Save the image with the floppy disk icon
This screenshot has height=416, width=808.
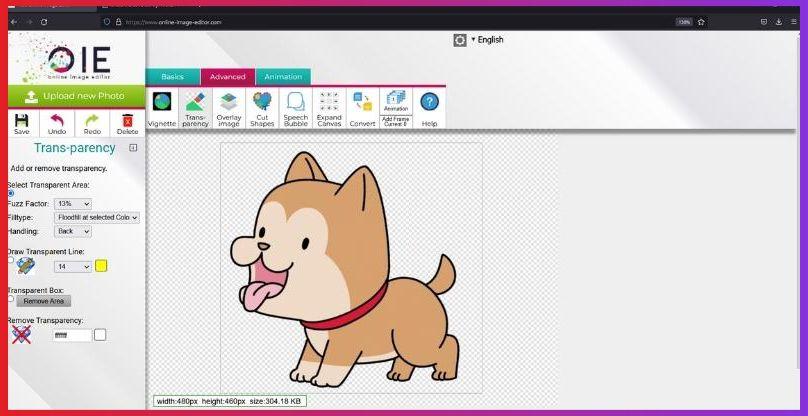[21, 121]
